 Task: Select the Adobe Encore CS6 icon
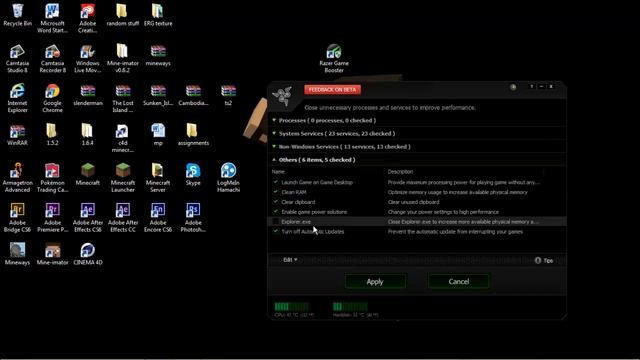[158, 218]
